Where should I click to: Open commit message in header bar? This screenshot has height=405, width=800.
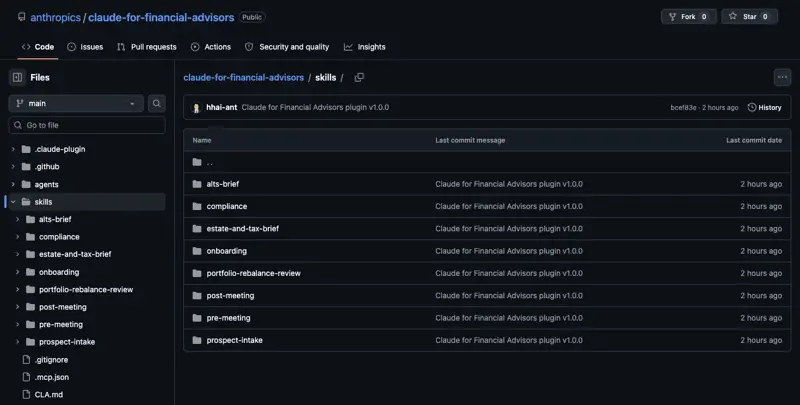(315, 108)
